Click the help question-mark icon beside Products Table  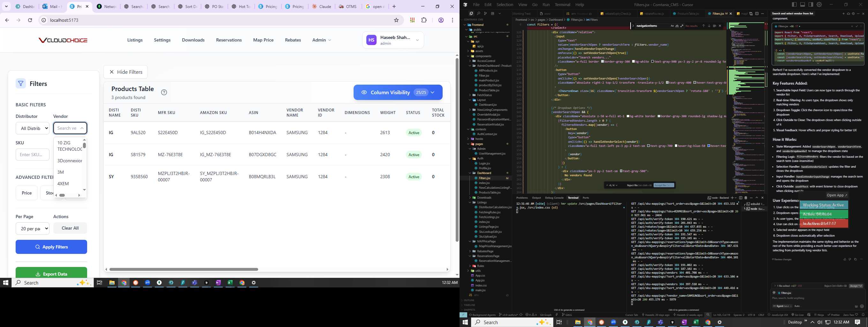pos(164,92)
